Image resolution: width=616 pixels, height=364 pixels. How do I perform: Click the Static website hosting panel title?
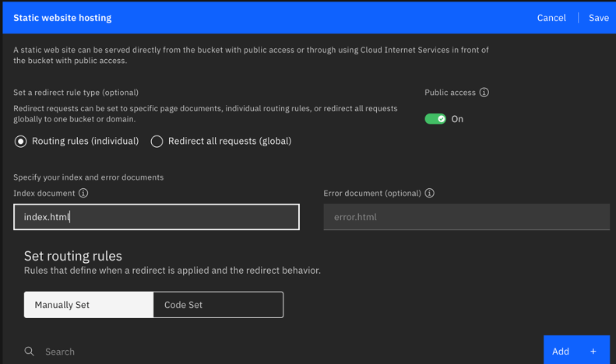pyautogui.click(x=62, y=18)
